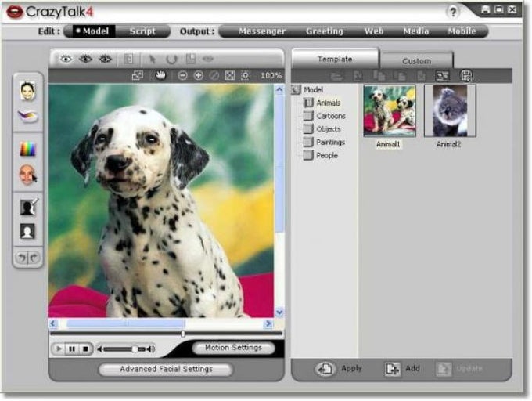The image size is (532, 401).
Task: Select the Animals folder
Action: pyautogui.click(x=322, y=103)
